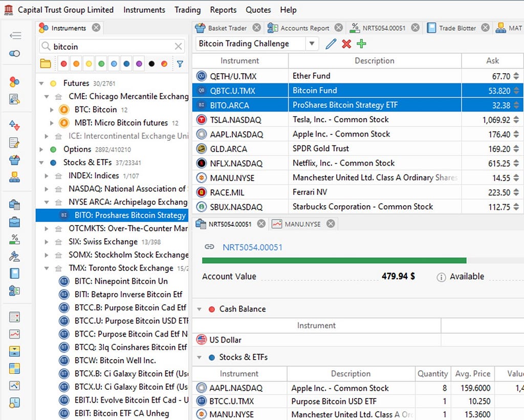Screen dimensions: 524x420
Task: Toggle the orange color filter
Action: [76, 63]
